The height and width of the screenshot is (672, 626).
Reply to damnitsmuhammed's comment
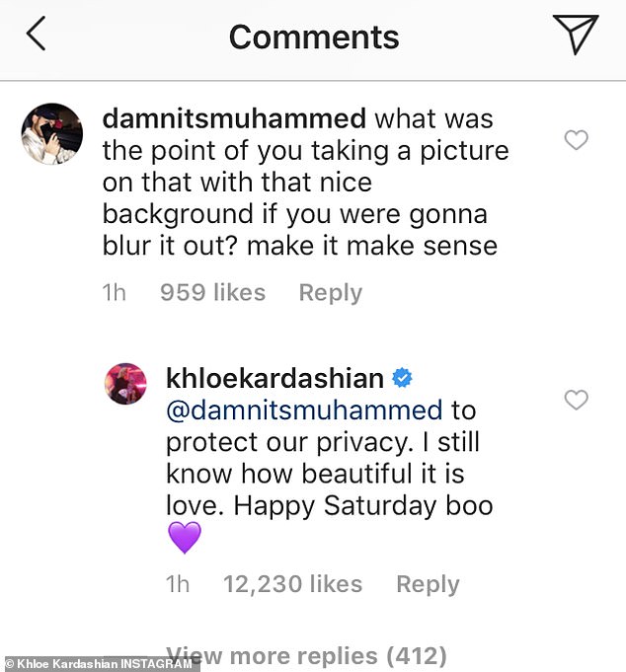pos(331,293)
